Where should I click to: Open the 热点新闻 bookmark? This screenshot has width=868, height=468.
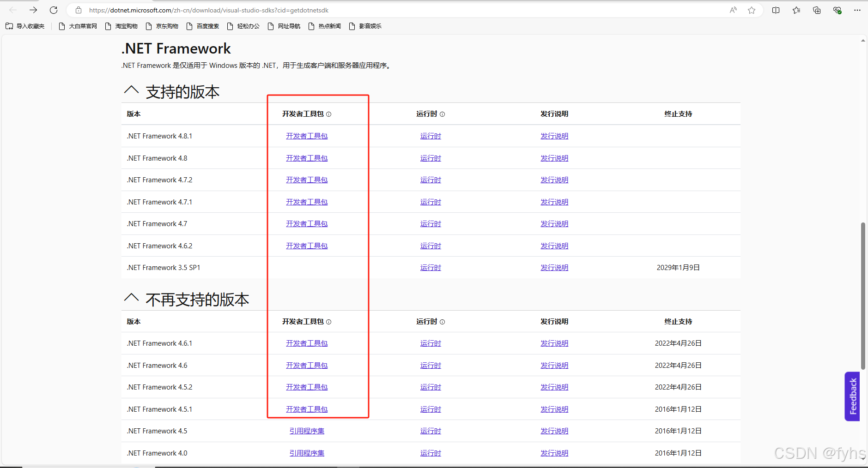[x=324, y=26]
